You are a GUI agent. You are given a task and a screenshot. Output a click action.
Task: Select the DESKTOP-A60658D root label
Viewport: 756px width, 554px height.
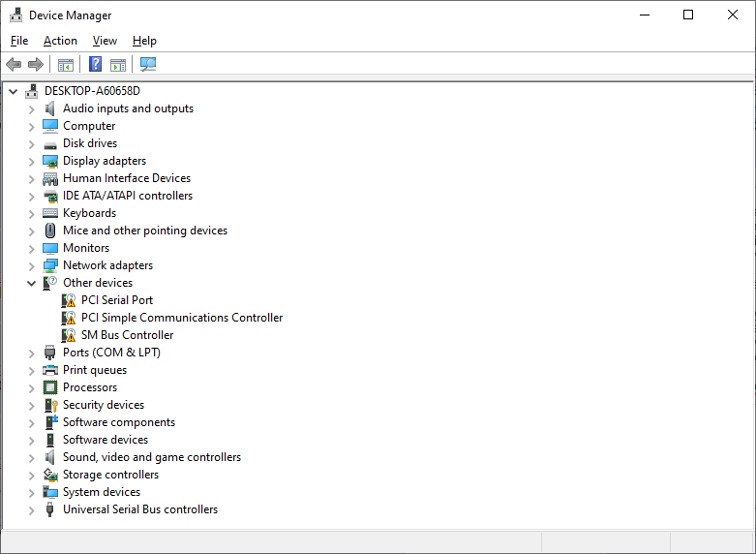coord(92,91)
